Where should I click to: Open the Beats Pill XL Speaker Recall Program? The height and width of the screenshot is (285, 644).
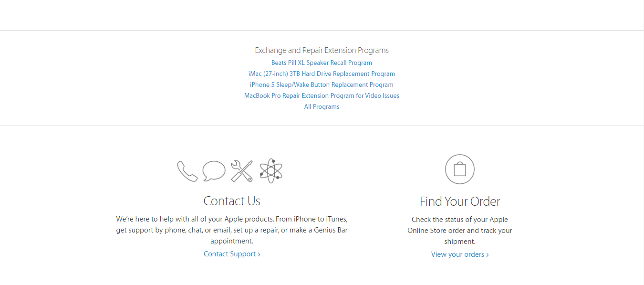coord(322,63)
